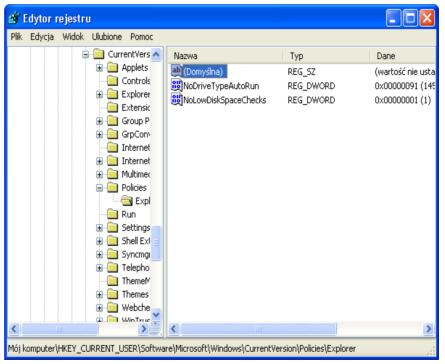The width and height of the screenshot is (445, 364).
Task: Click the Controls folder icon
Action: pyautogui.click(x=113, y=81)
